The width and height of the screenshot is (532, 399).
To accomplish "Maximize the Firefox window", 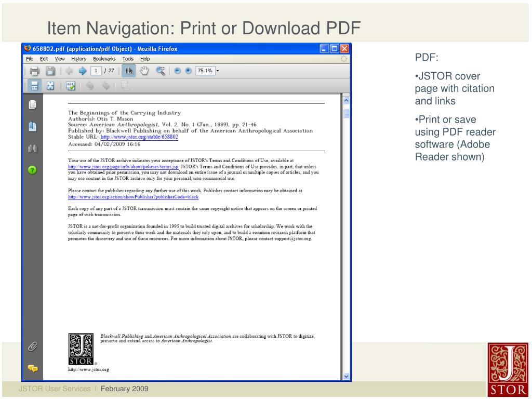I will (x=334, y=48).
